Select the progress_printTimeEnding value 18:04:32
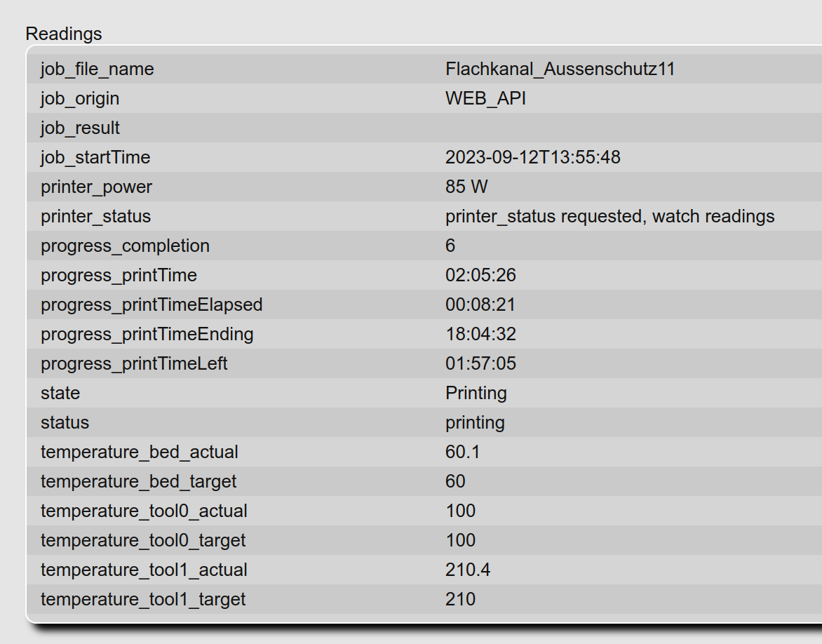The height and width of the screenshot is (644, 822). 480,334
